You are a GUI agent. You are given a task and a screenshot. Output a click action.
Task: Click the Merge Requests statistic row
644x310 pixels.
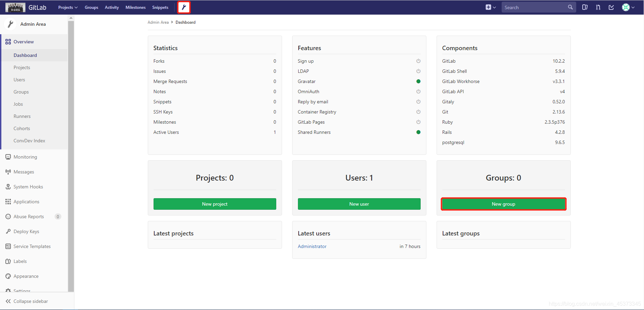coord(215,81)
